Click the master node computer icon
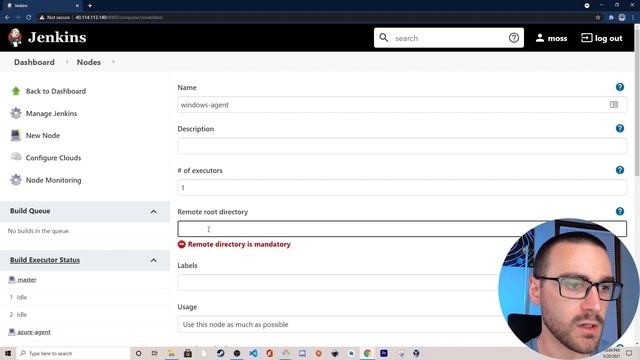Image resolution: width=640 pixels, height=360 pixels. coord(12,280)
